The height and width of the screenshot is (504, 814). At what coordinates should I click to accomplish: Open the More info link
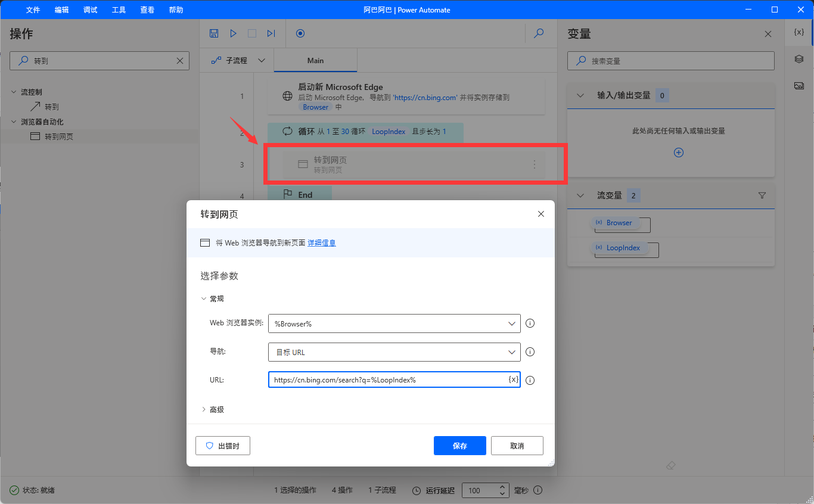(322, 243)
